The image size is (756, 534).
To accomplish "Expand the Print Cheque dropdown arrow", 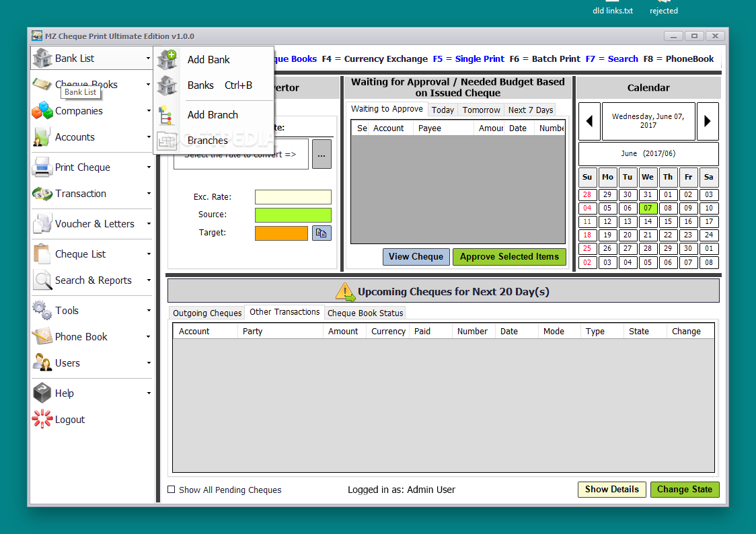I will pos(149,167).
